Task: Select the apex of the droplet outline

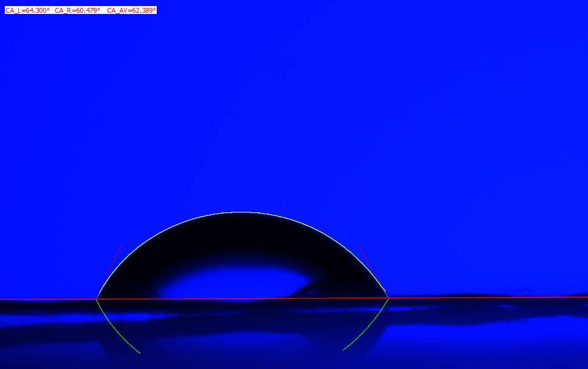Action: (242, 212)
